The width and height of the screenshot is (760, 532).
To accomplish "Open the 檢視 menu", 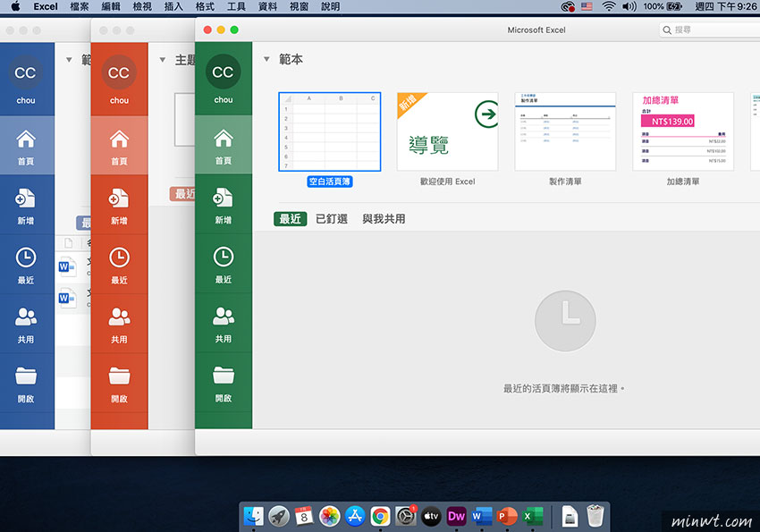I will point(142,6).
